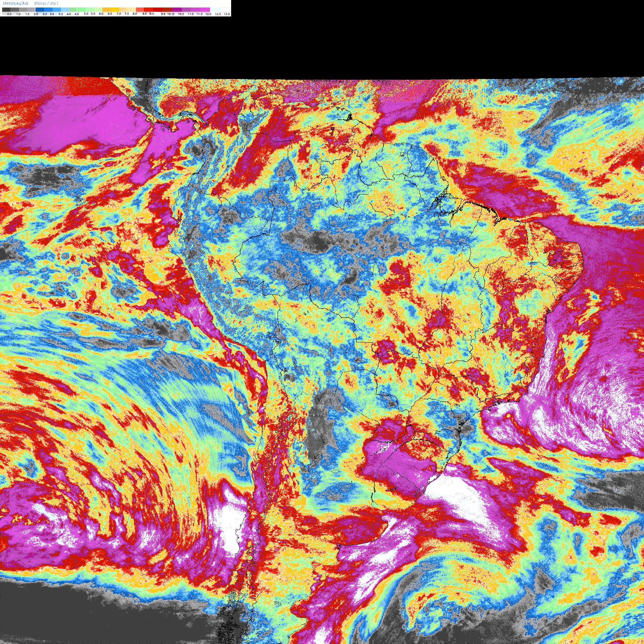The image size is (644, 644).
Task: Click the 6.5 legend value
Action: coord(110,14)
